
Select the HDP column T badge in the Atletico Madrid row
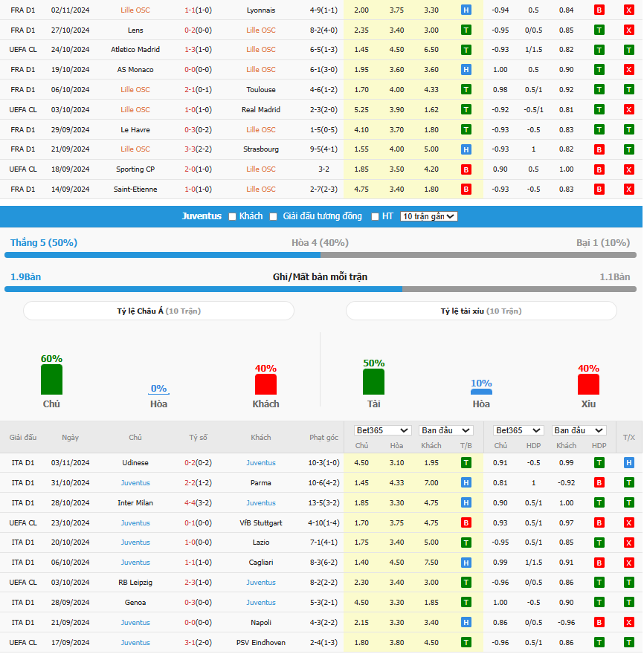click(599, 50)
